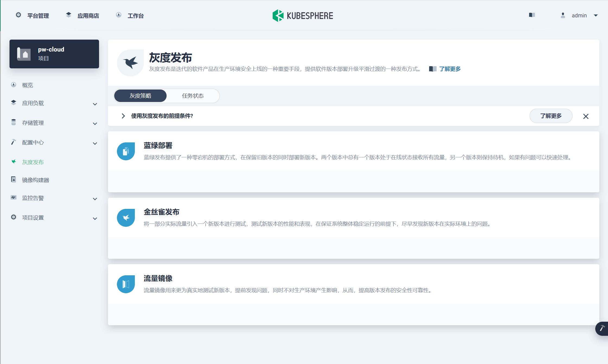Open the documentation book icon in header

(532, 15)
